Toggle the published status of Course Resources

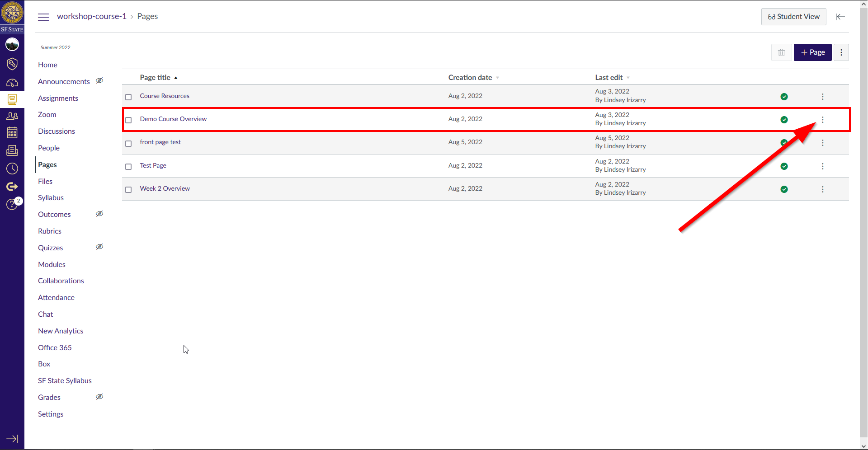pyautogui.click(x=784, y=97)
